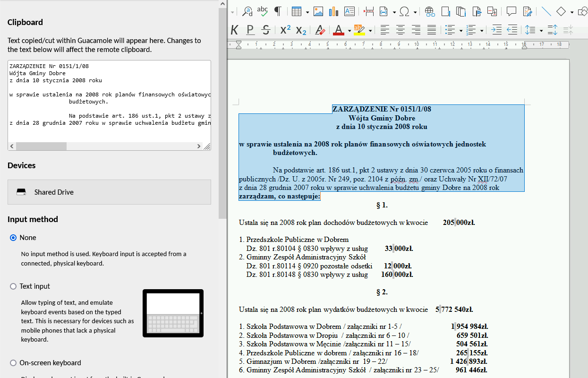Expand the special character dropdown

coord(415,12)
